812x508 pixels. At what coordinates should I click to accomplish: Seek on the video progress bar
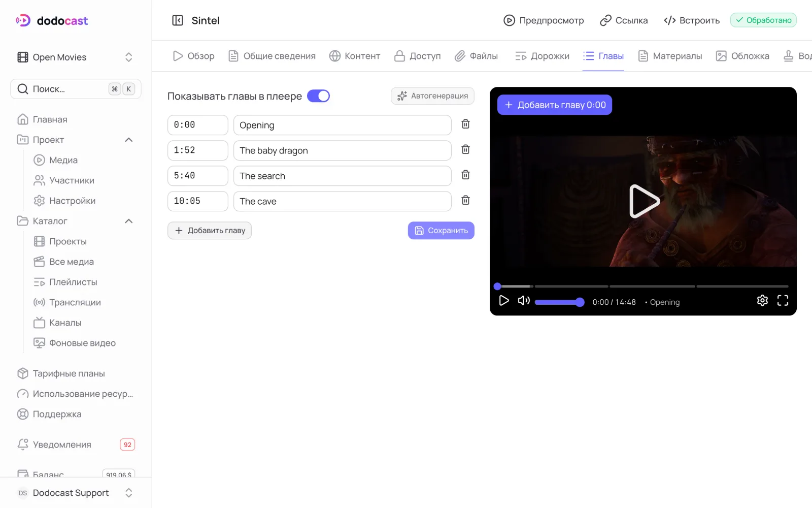tap(642, 286)
